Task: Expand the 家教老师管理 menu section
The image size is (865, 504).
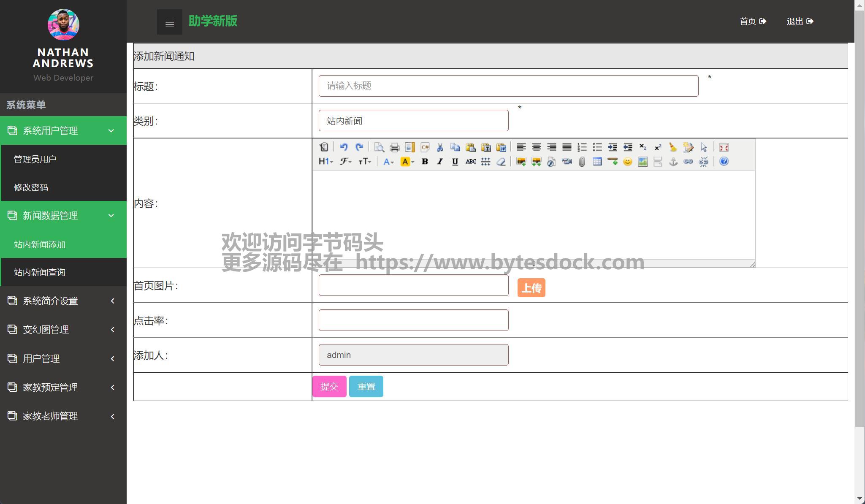Action: pos(63,416)
